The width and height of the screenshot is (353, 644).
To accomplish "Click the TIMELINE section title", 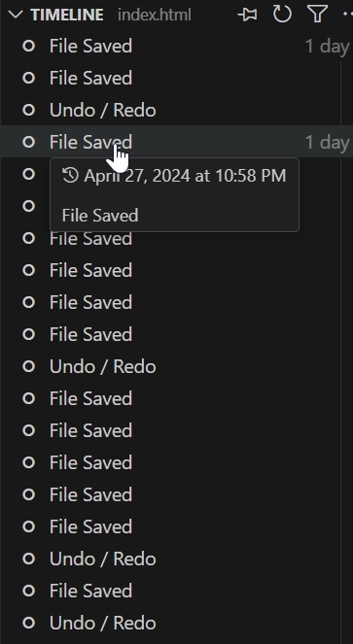I will [67, 16].
